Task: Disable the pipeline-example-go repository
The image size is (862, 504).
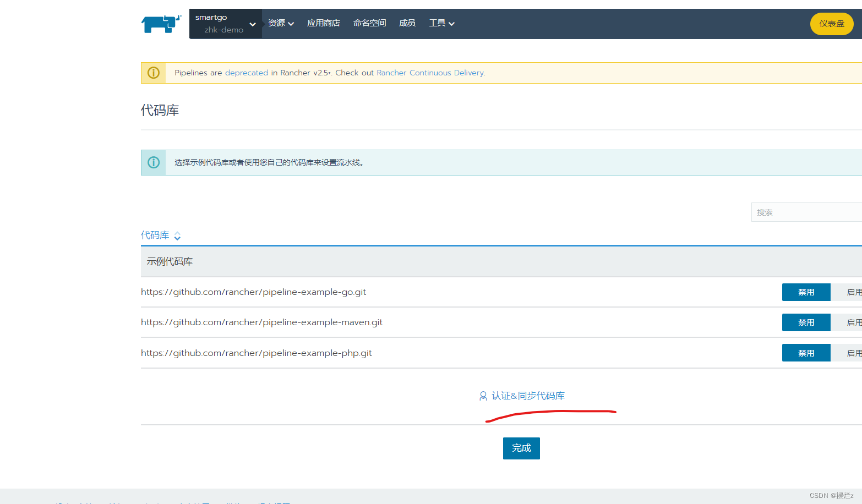Action: point(806,292)
